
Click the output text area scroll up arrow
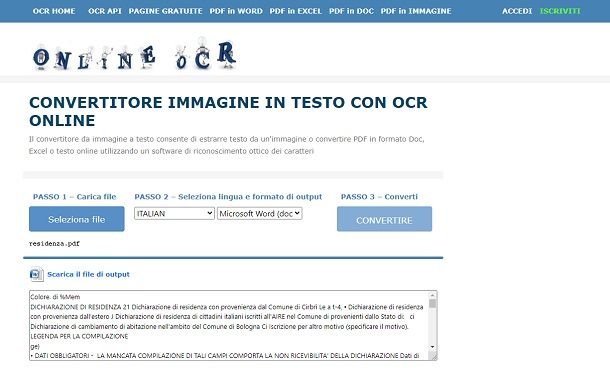point(433,295)
